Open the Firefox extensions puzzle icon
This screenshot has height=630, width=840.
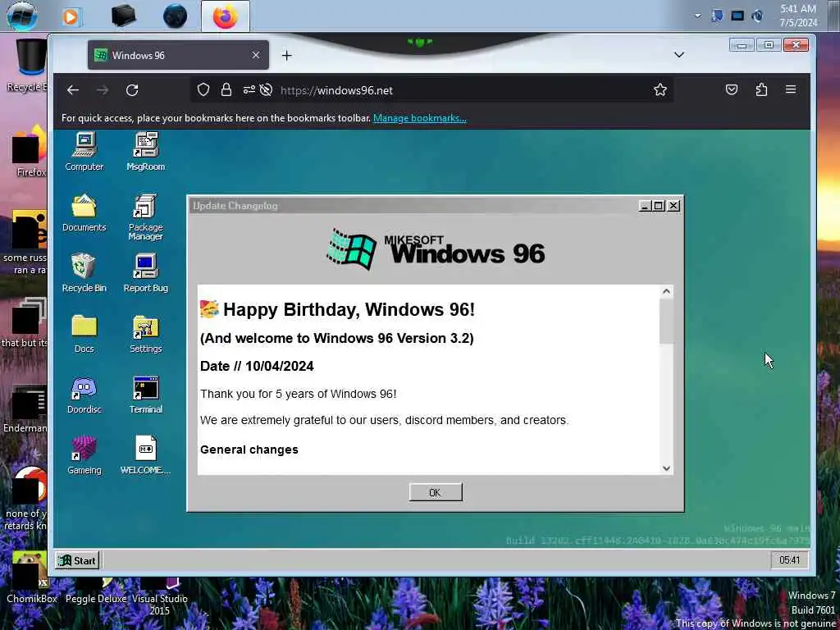(761, 89)
